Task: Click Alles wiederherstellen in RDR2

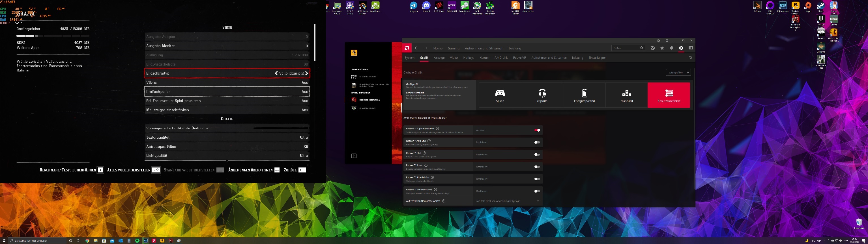Action: [134, 170]
